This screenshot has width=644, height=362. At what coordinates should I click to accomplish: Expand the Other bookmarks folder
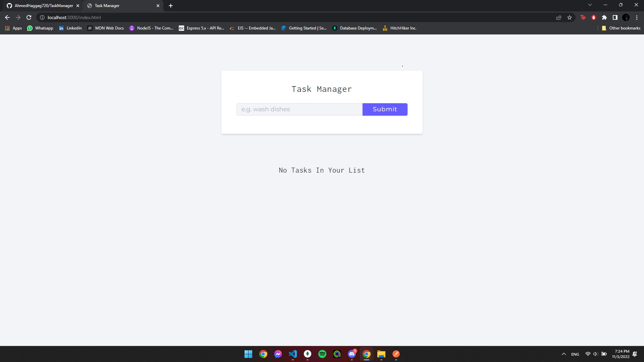[x=621, y=28]
